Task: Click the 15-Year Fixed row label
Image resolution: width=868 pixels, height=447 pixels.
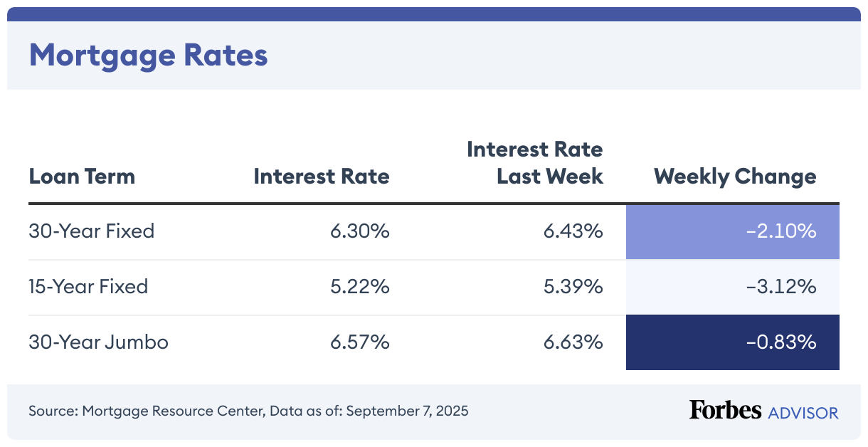Action: coord(88,287)
